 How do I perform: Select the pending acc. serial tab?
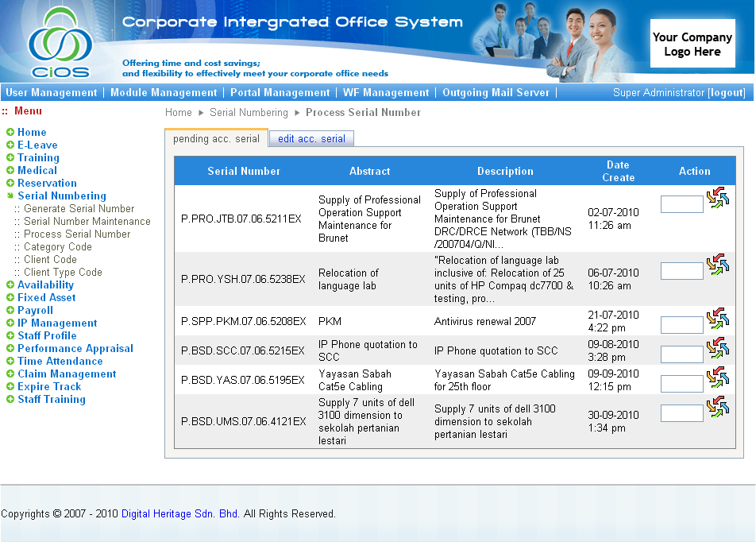click(x=216, y=139)
